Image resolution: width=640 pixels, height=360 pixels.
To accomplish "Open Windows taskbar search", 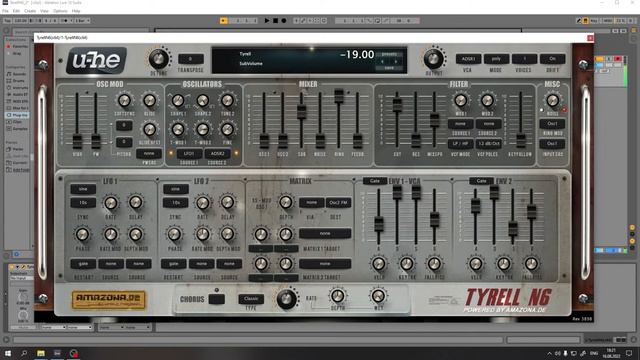I will (24, 353).
